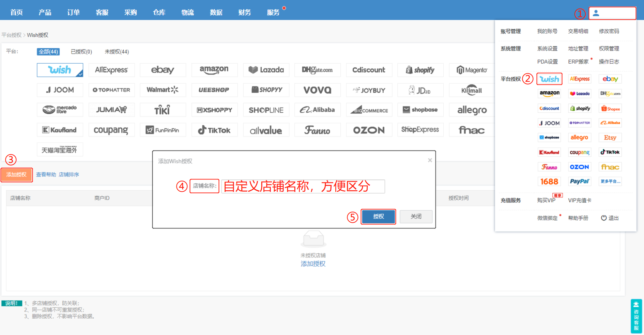Close the 添加Wish授权 dialog with X
The image size is (644, 335).
pos(430,160)
